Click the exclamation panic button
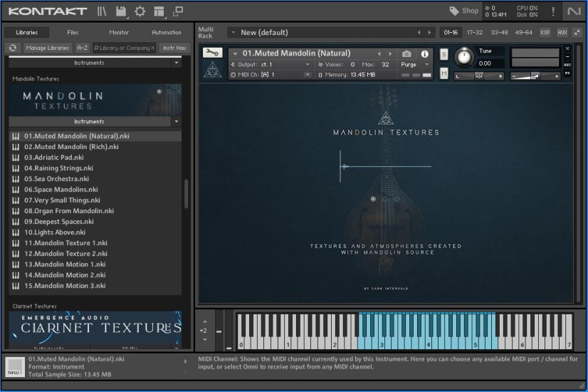The height and width of the screenshot is (392, 588). click(553, 11)
